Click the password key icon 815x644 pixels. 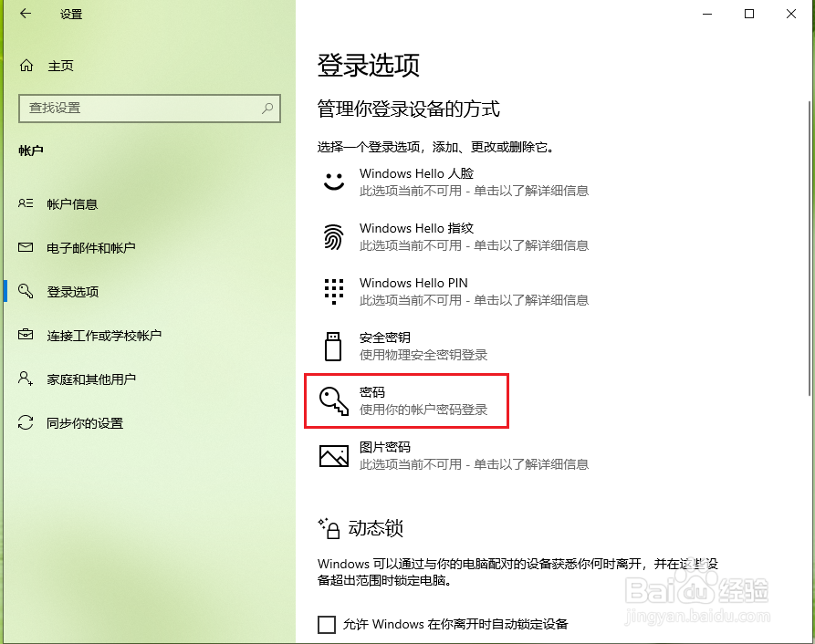pyautogui.click(x=330, y=400)
